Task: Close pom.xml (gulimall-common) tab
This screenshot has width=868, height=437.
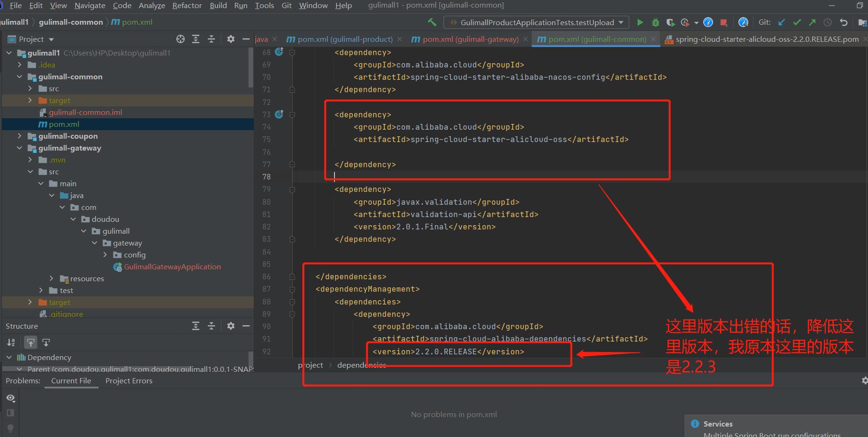Action: point(653,39)
